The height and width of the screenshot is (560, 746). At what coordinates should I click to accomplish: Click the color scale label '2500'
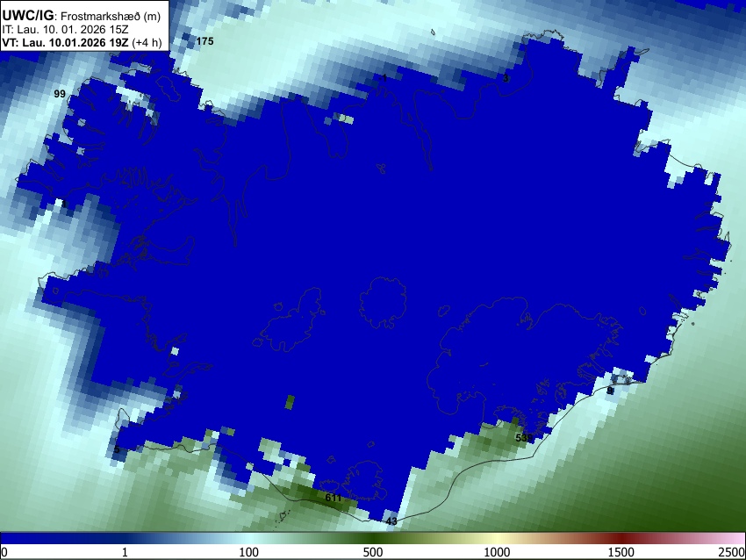(x=732, y=552)
